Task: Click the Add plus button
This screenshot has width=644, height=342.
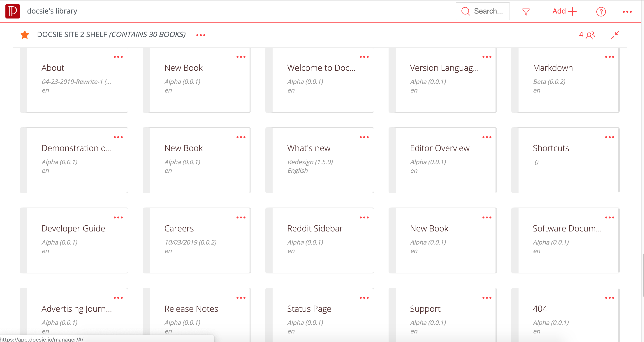Action: (564, 11)
